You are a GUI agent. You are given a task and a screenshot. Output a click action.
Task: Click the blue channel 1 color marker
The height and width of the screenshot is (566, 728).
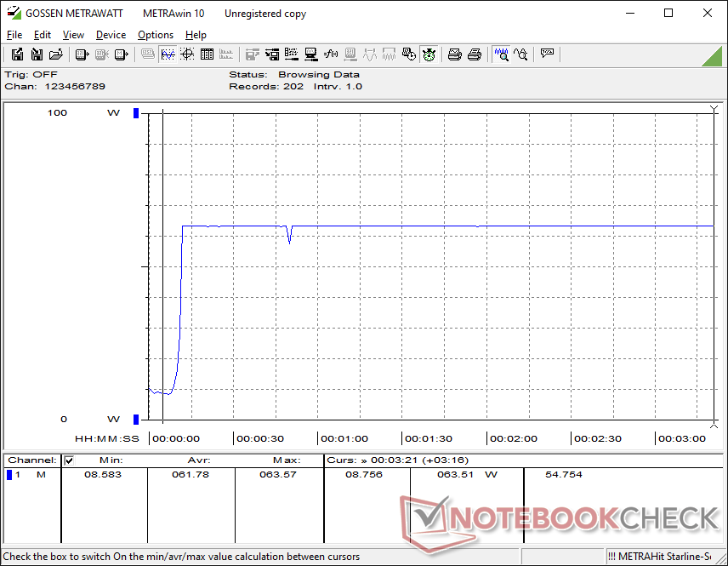click(x=9, y=475)
